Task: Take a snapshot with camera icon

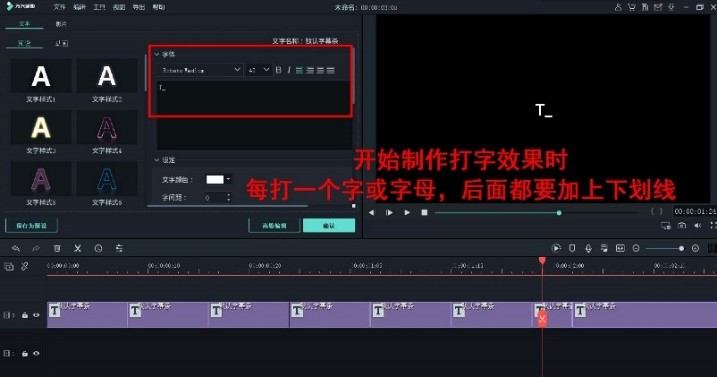Action: tap(682, 225)
